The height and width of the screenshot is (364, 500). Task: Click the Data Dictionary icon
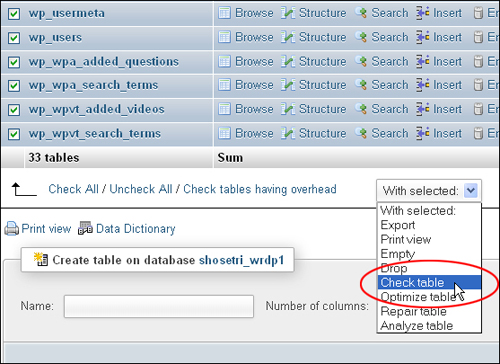pyautogui.click(x=85, y=229)
